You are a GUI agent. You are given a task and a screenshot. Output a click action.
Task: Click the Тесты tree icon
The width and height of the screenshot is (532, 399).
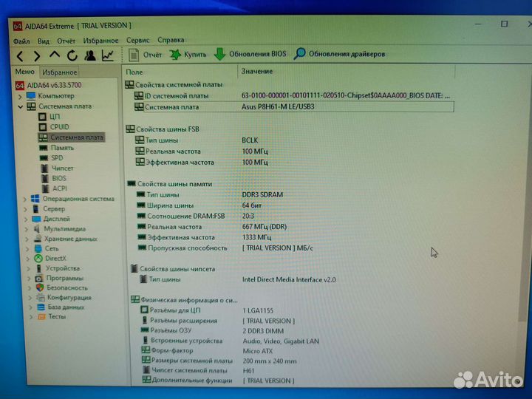[x=41, y=317]
